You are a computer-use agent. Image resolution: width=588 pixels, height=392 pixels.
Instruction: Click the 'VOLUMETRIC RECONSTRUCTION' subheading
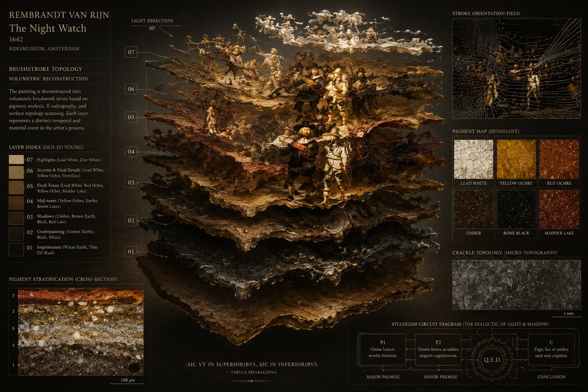coord(49,78)
